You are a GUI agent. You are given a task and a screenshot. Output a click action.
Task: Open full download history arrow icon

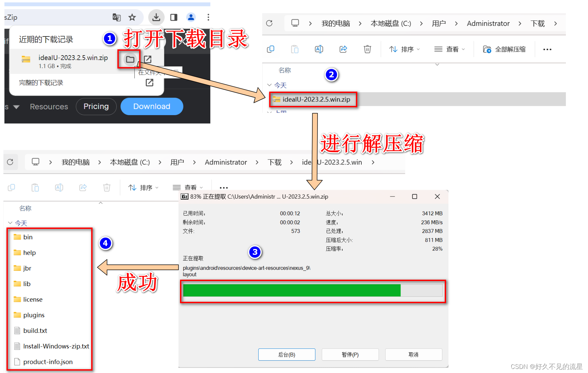(149, 82)
